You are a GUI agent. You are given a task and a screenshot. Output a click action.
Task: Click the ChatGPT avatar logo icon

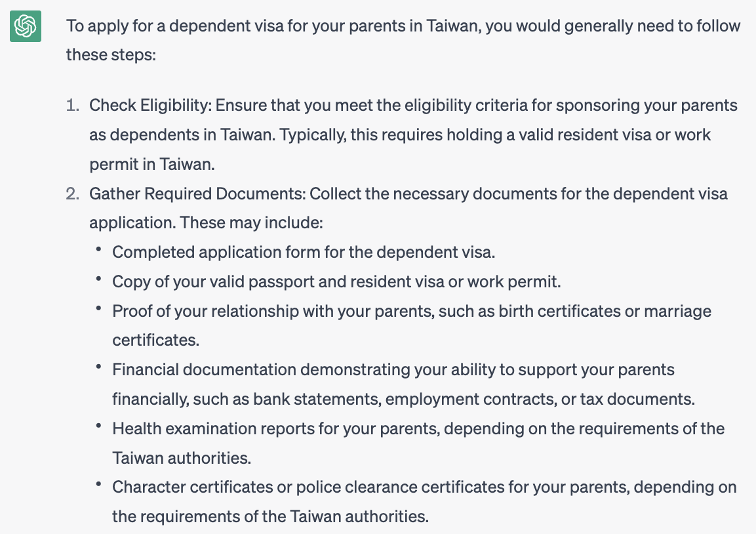(26, 26)
